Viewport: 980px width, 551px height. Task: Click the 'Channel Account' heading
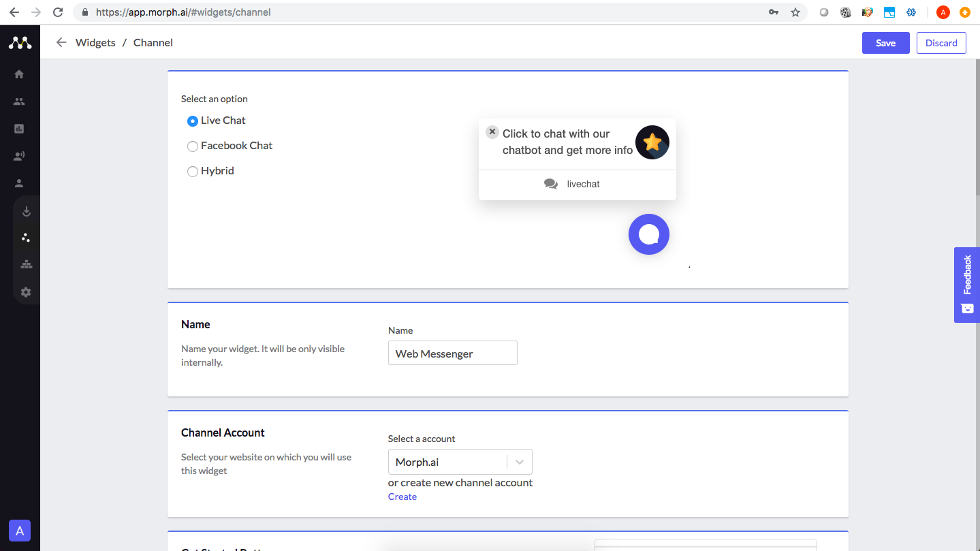(223, 432)
